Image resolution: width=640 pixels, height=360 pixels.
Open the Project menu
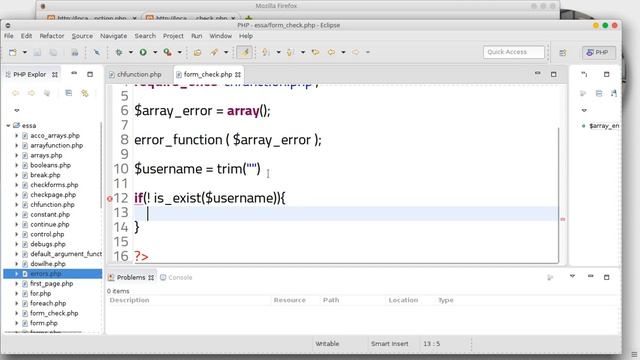tap(173, 36)
